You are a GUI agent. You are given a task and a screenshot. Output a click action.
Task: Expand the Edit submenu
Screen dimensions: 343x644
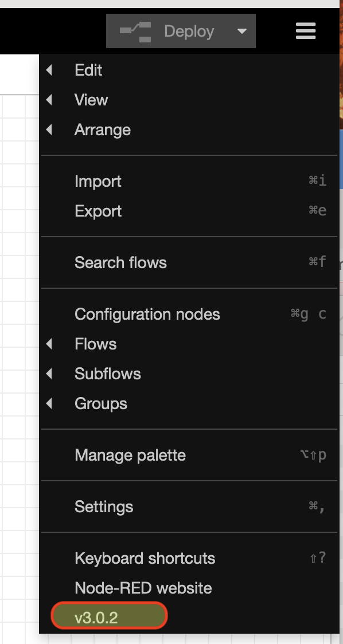pyautogui.click(x=189, y=70)
